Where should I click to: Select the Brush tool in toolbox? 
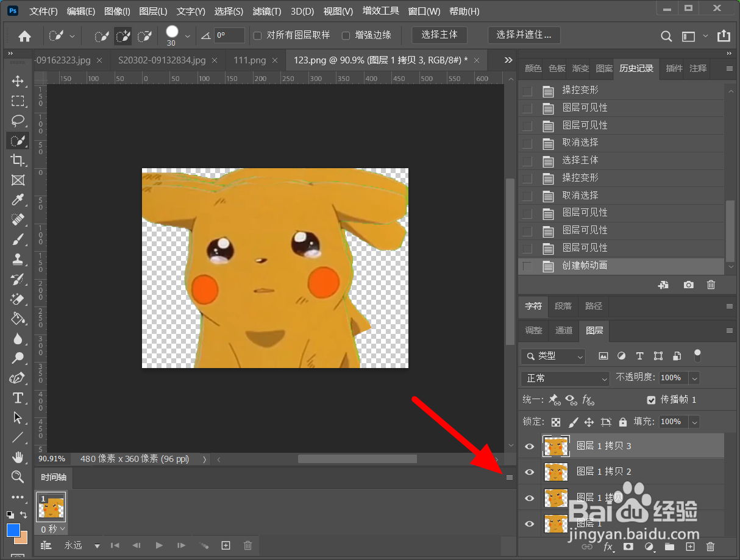[x=18, y=239]
